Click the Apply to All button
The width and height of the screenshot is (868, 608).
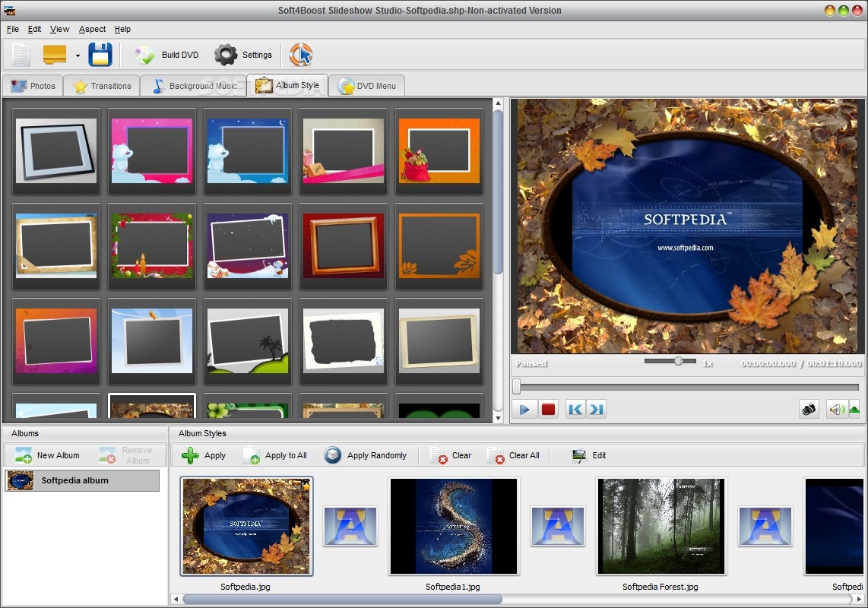coord(274,455)
